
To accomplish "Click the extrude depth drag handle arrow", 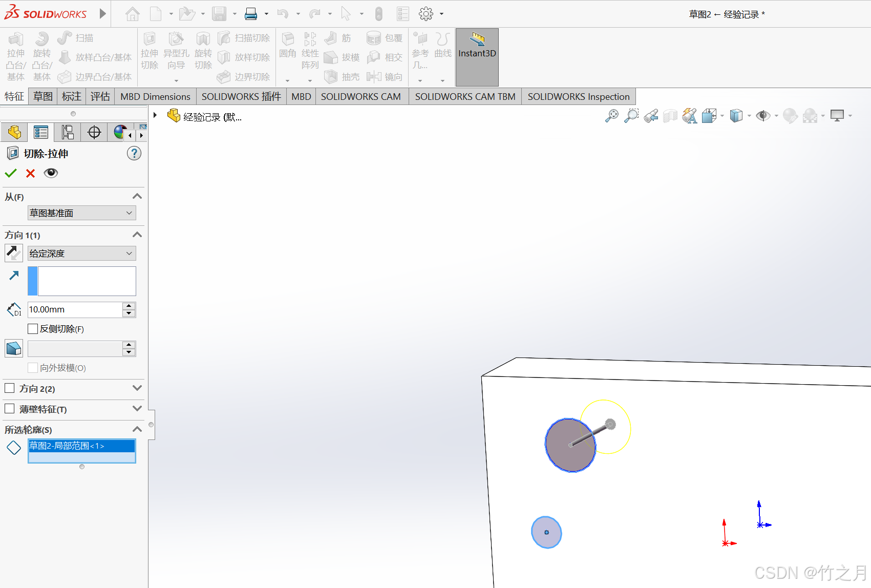I will click(610, 424).
